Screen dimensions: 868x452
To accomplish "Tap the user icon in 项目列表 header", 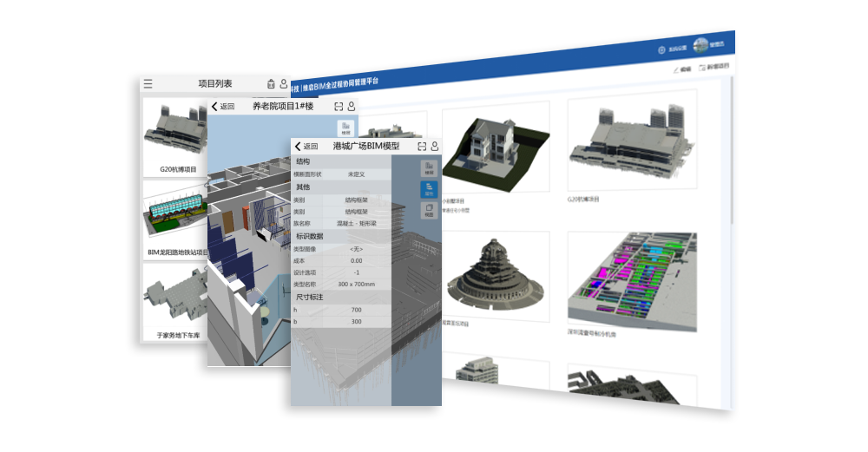I will [x=284, y=83].
